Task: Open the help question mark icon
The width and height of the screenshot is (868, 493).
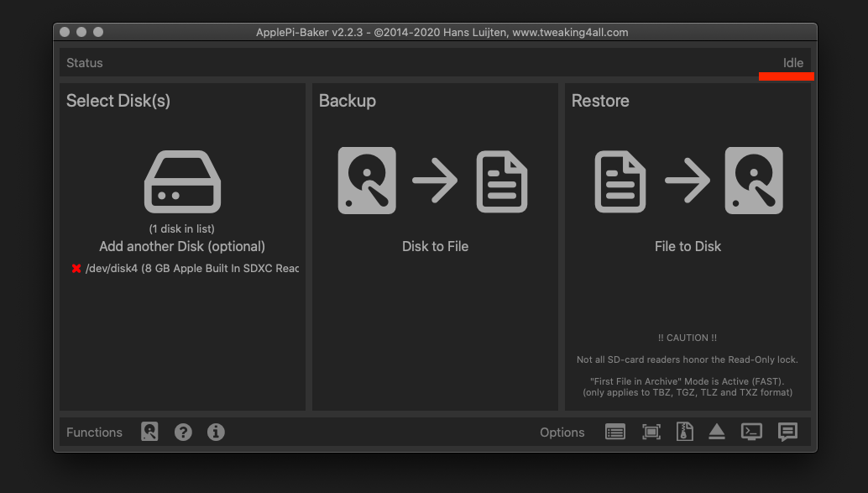Action: coord(183,432)
